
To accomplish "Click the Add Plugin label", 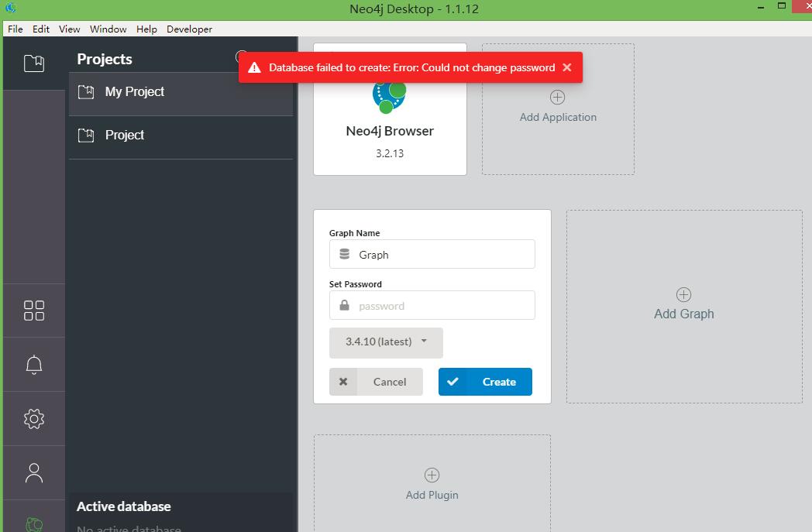I will click(432, 495).
